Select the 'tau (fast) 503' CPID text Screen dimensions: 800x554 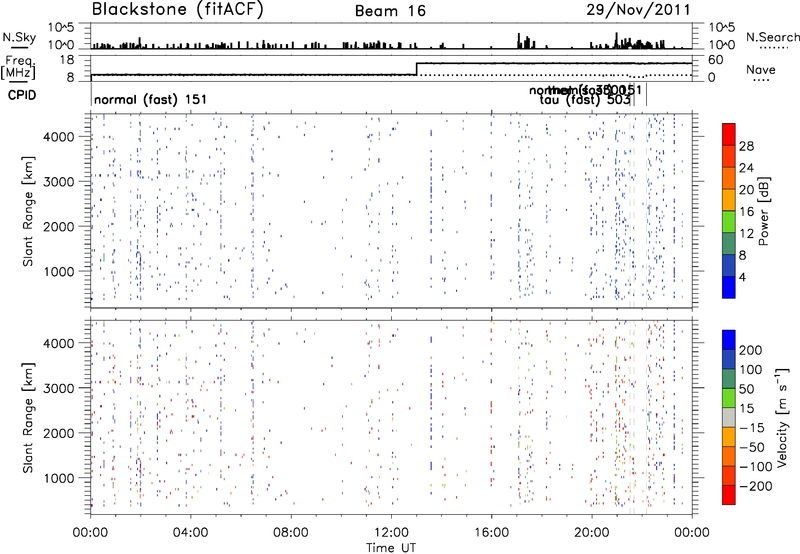[x=585, y=100]
